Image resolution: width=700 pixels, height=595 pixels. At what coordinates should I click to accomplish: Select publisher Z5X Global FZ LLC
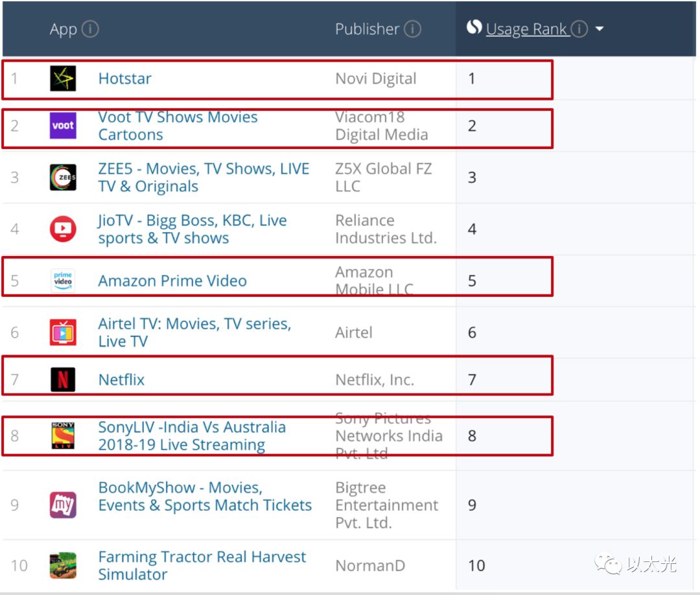(384, 178)
